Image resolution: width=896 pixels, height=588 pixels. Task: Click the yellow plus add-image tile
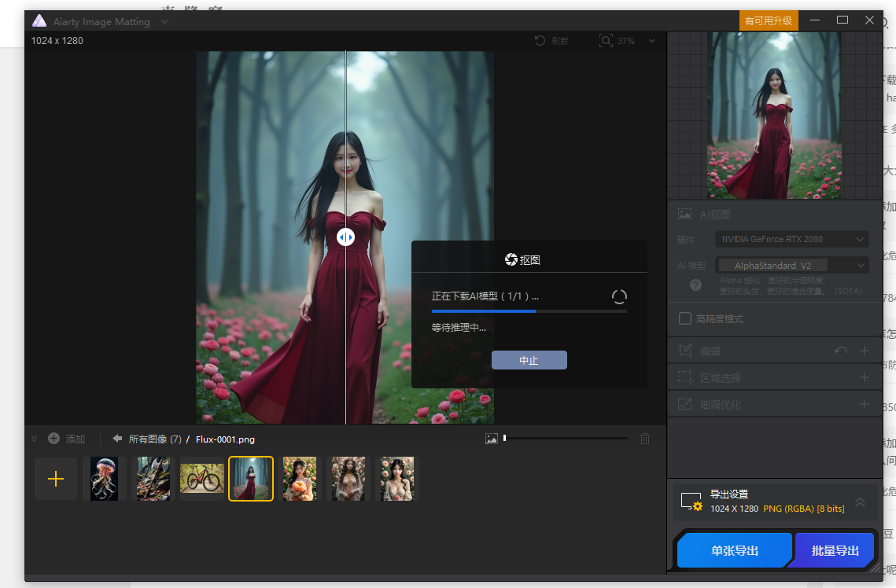coord(56,479)
